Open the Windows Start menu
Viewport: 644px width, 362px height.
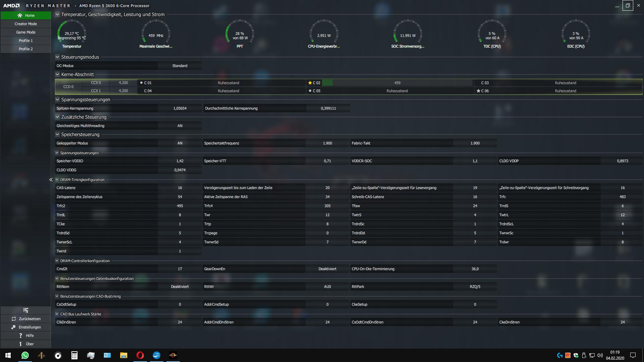click(x=8, y=355)
